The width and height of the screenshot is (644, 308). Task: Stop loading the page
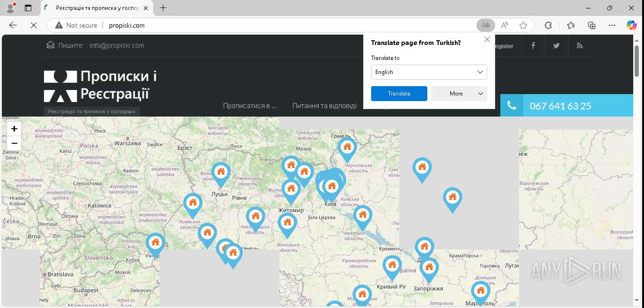click(x=34, y=25)
